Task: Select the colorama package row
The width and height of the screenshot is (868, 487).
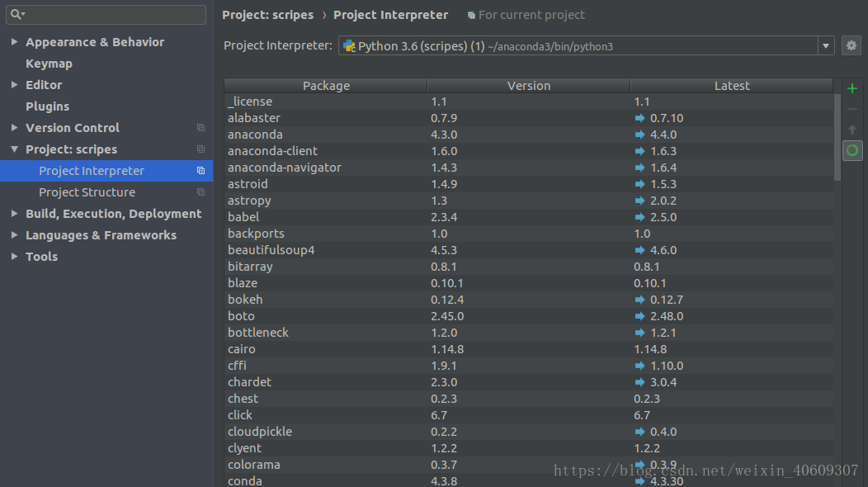Action: click(x=529, y=465)
